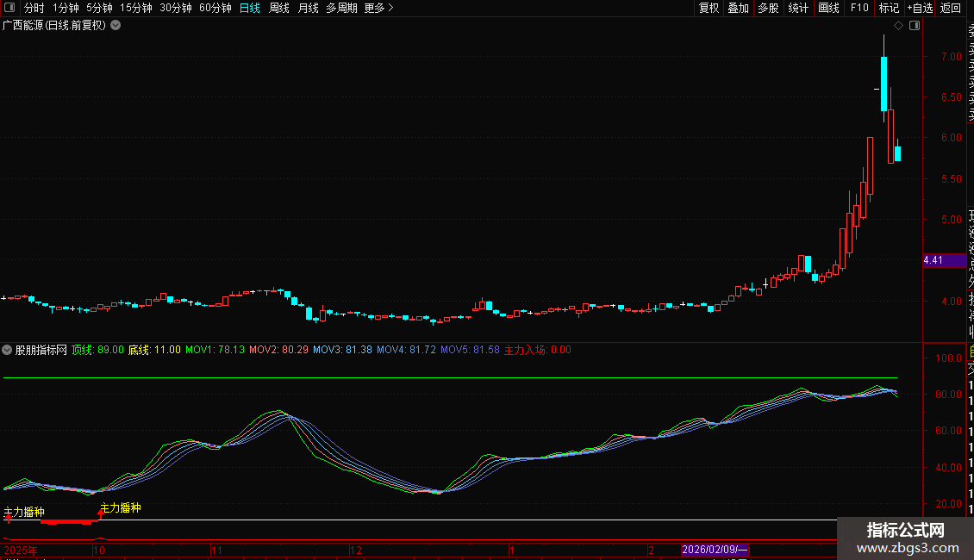Open dropdown next to 广西能源 title

coord(116,26)
